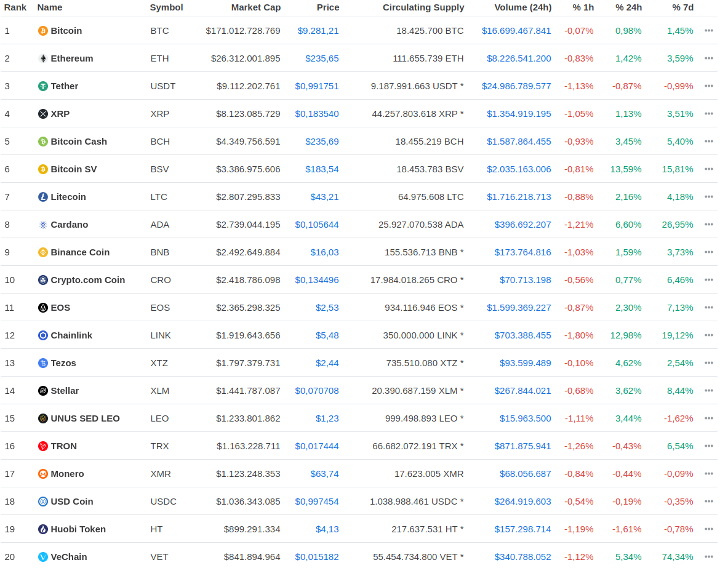The height and width of the screenshot is (568, 728).
Task: Open the Crypto.com Coin name link
Action: coord(88,280)
